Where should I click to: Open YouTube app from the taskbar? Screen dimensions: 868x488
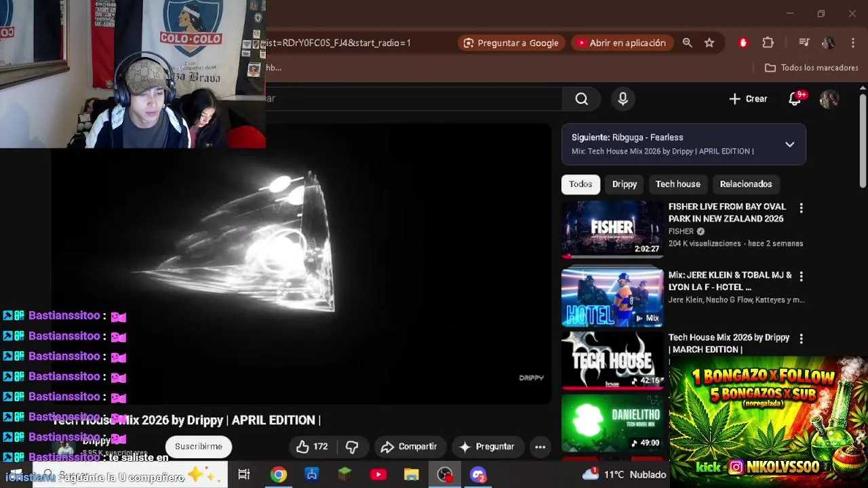(378, 475)
